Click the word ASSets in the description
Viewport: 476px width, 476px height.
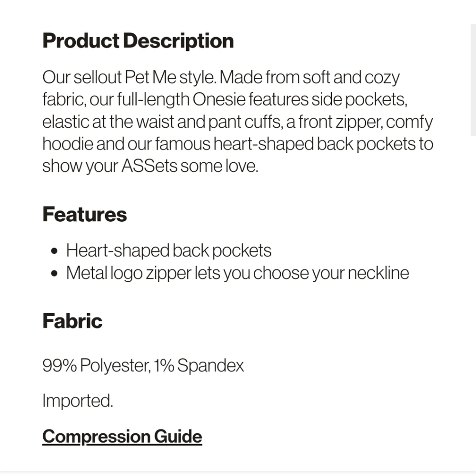pyautogui.click(x=149, y=166)
